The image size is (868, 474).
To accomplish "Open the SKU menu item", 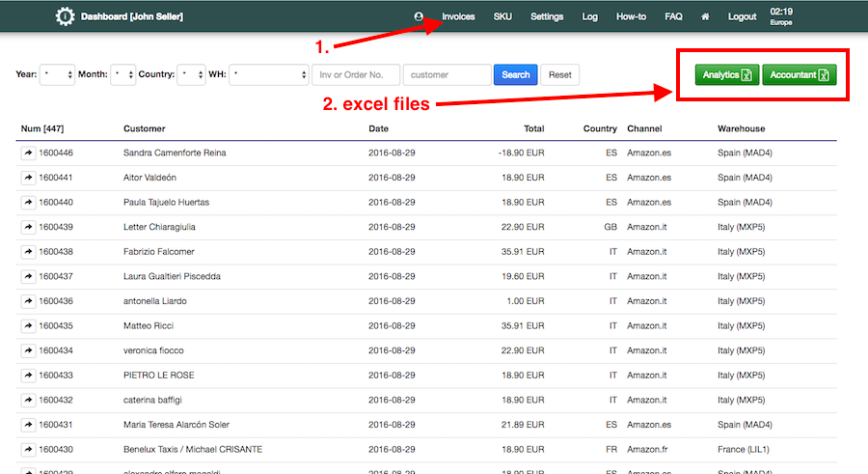I will pos(502,16).
